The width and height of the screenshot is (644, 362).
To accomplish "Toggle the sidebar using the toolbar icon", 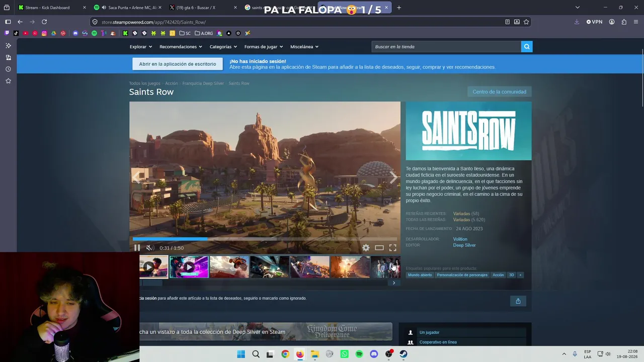I will coord(8,22).
